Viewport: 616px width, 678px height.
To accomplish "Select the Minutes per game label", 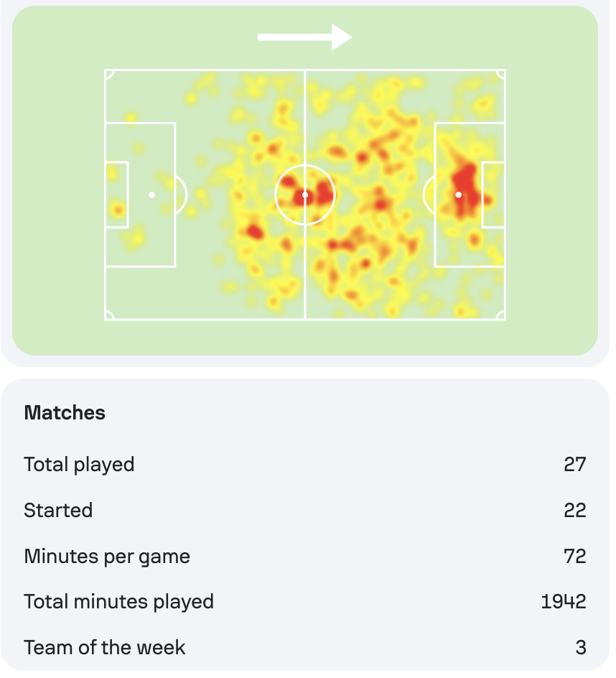I will 107,557.
